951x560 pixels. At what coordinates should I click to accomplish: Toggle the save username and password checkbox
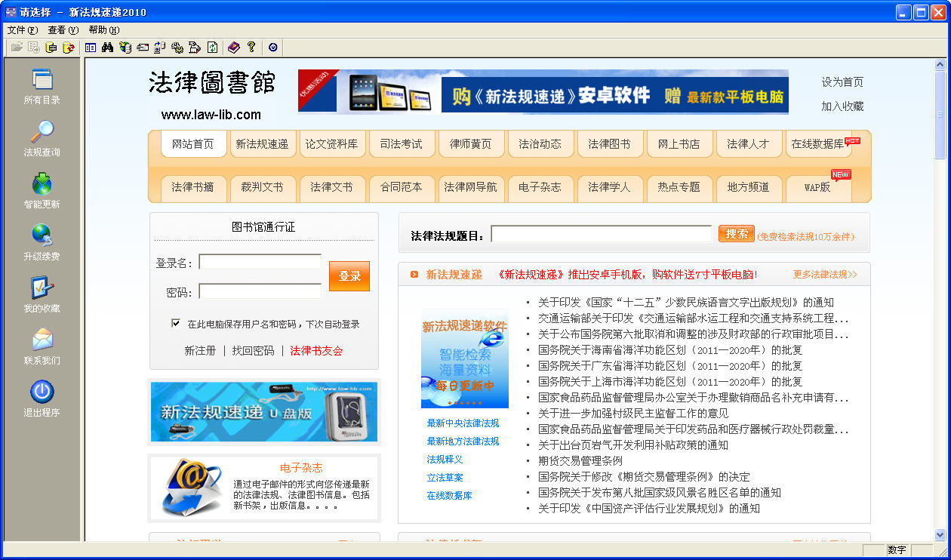tap(176, 324)
